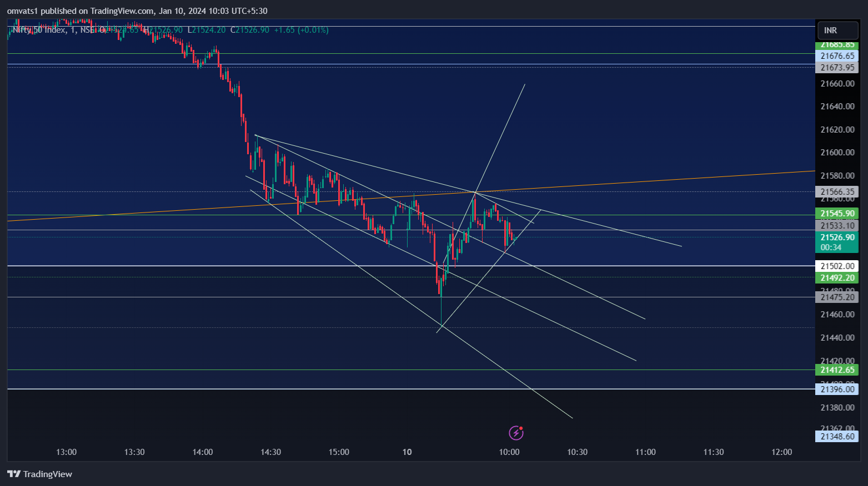This screenshot has width=868, height=486.
Task: Click the grey price label 21533.10
Action: 837,226
